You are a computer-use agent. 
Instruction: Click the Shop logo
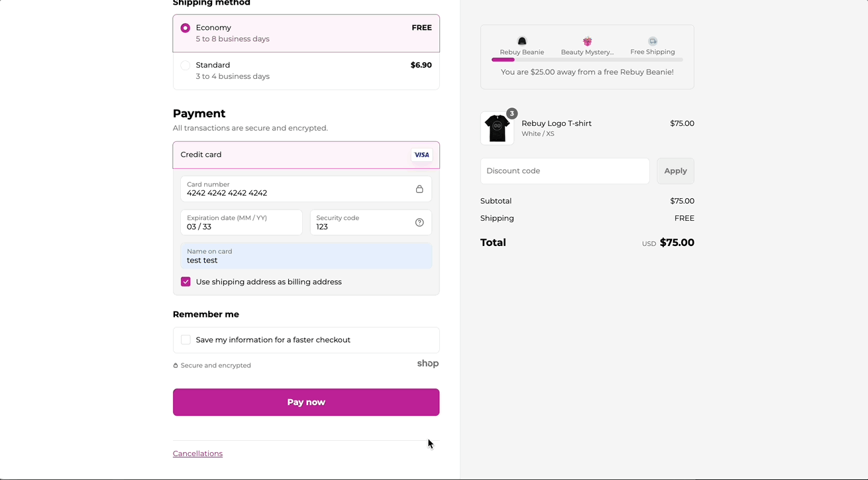428,363
